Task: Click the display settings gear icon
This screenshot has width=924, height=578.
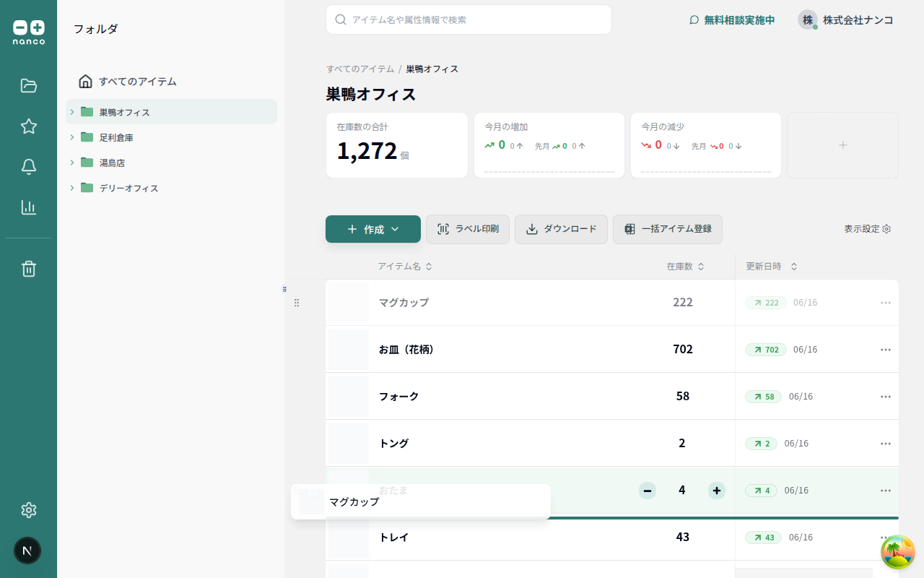Action: [886, 229]
